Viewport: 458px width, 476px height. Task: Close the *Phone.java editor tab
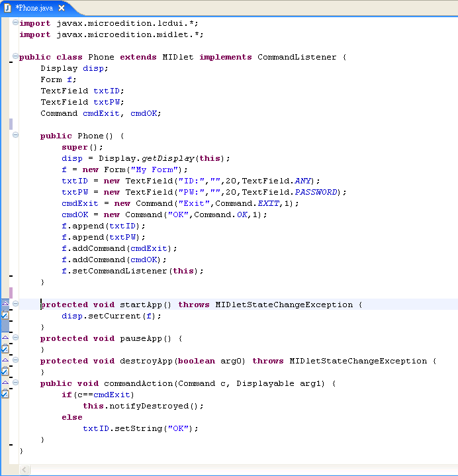tap(62, 8)
